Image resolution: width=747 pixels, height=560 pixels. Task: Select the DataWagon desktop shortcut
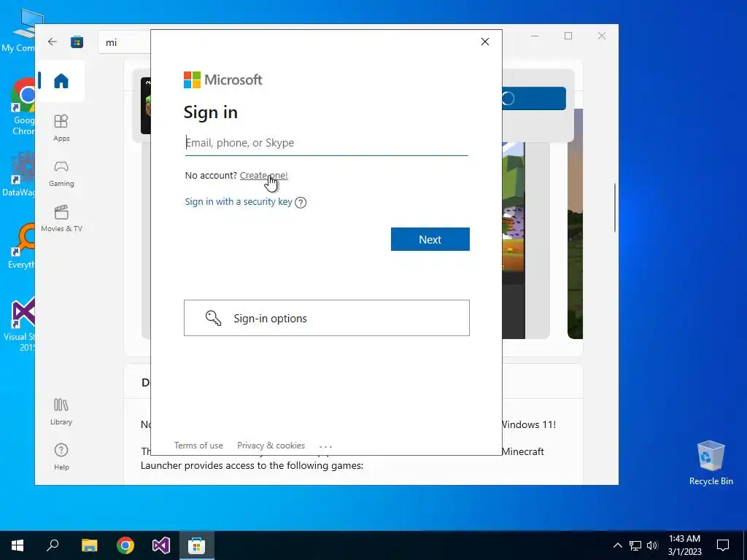[18, 174]
